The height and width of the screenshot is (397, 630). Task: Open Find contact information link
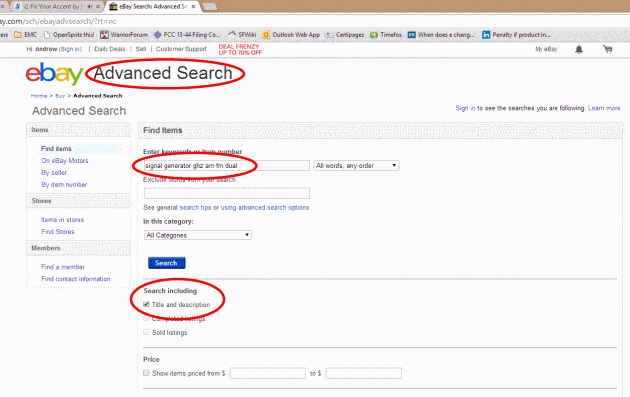click(76, 279)
